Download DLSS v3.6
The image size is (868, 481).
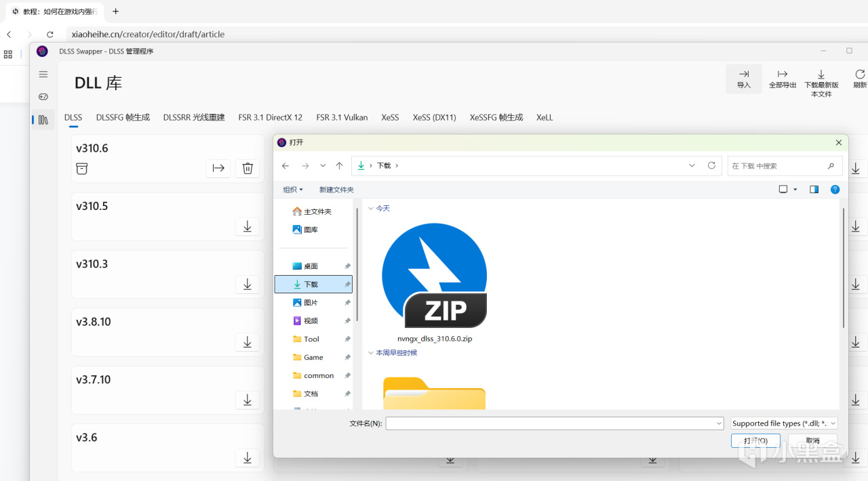pos(248,459)
